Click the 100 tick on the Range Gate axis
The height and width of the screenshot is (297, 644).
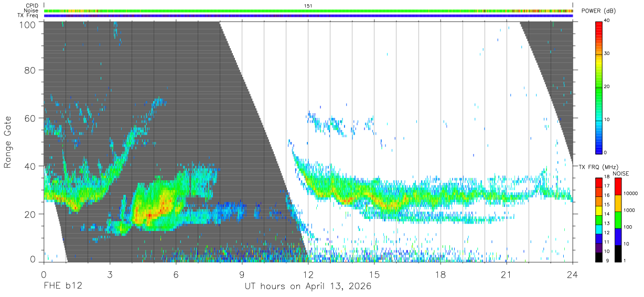point(28,25)
